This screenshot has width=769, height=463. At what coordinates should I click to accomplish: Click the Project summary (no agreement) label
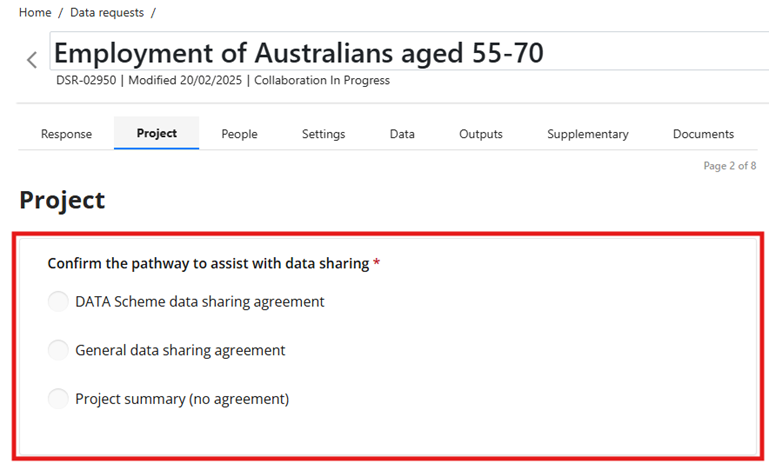pyautogui.click(x=182, y=399)
